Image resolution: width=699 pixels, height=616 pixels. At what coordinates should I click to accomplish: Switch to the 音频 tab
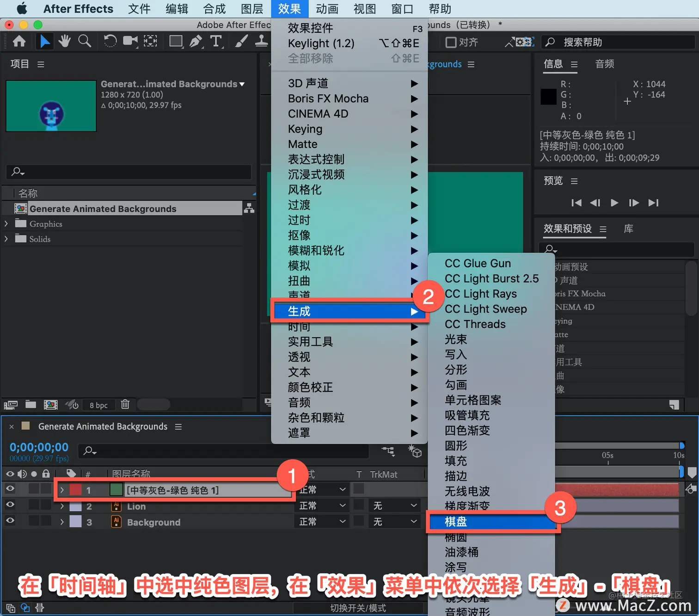tap(605, 64)
